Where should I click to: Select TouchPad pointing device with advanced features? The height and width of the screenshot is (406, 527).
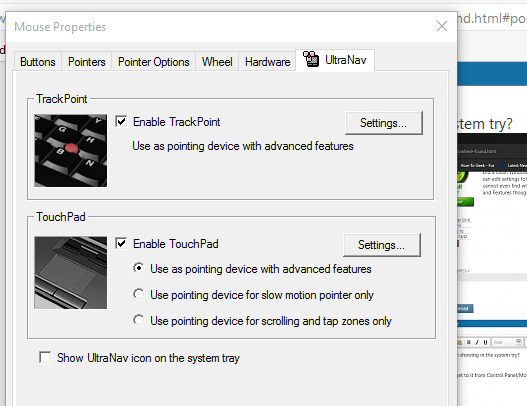(138, 268)
